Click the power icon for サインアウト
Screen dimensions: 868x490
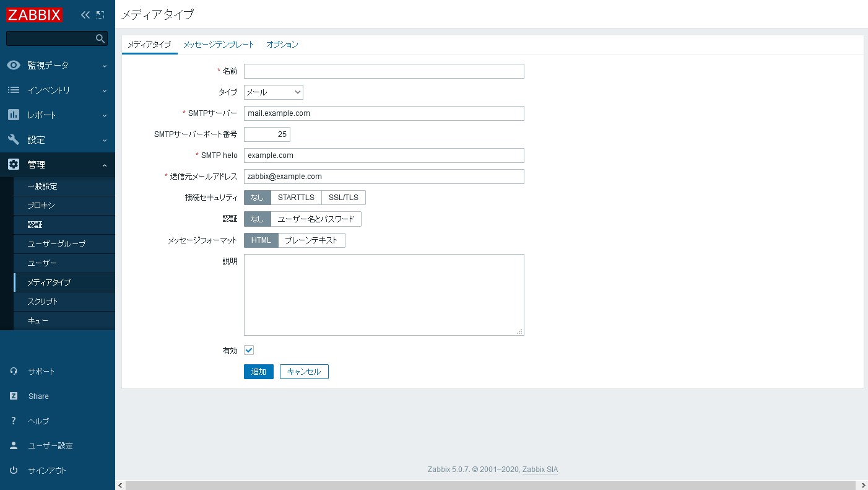[x=14, y=470]
